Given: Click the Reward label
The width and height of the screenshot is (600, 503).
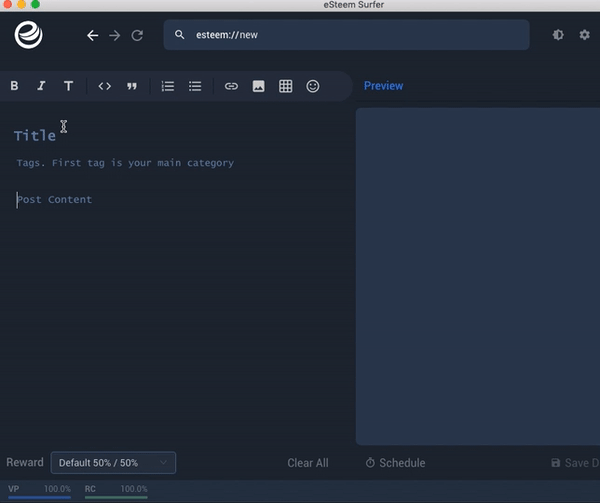Looking at the screenshot, I should [25, 462].
